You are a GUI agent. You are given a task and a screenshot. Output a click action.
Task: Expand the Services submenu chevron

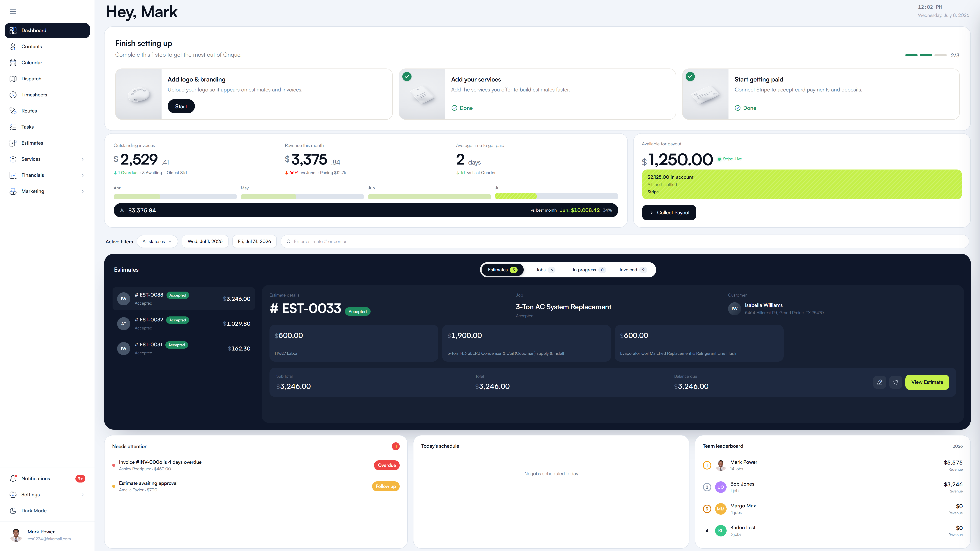82,159
